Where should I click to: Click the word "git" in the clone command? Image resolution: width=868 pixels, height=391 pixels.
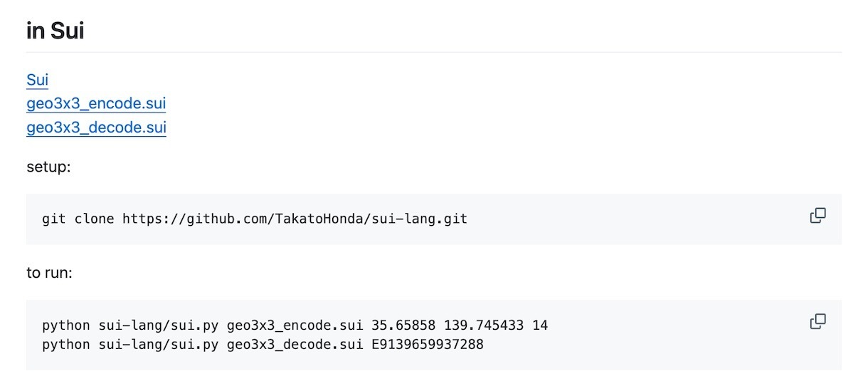tap(54, 219)
